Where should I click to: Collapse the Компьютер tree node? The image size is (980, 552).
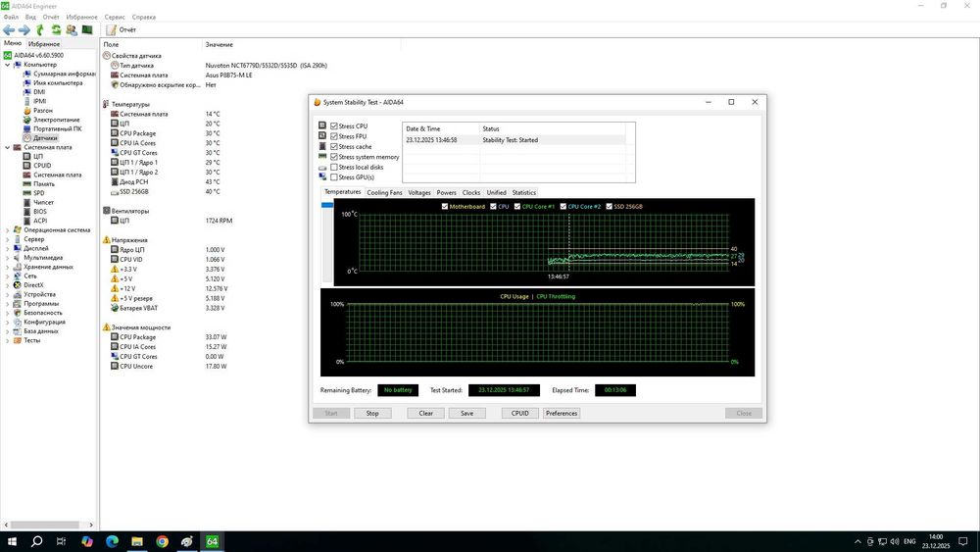(8, 65)
